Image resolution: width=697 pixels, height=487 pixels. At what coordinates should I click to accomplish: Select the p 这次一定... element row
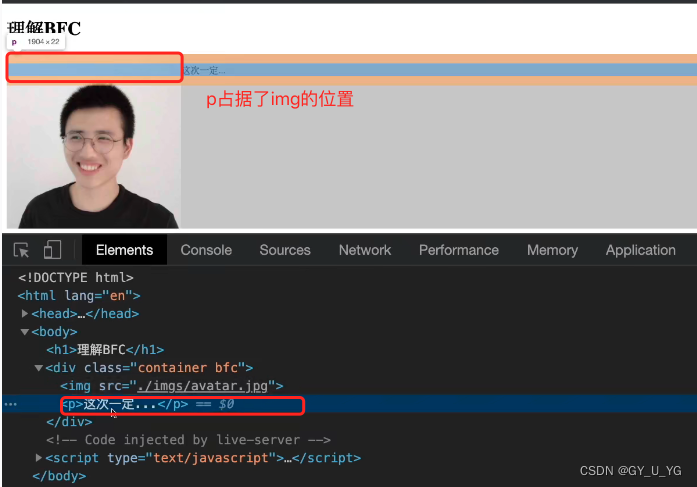pyautogui.click(x=349, y=404)
